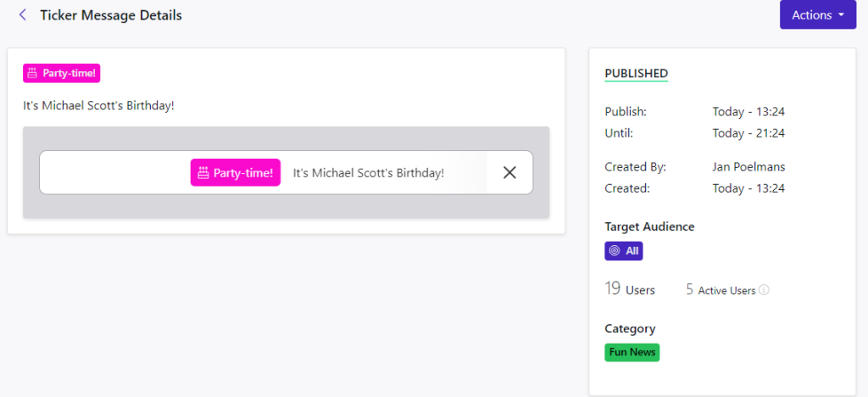Click the Until time Today - 21:24
868x397 pixels.
pos(748,133)
